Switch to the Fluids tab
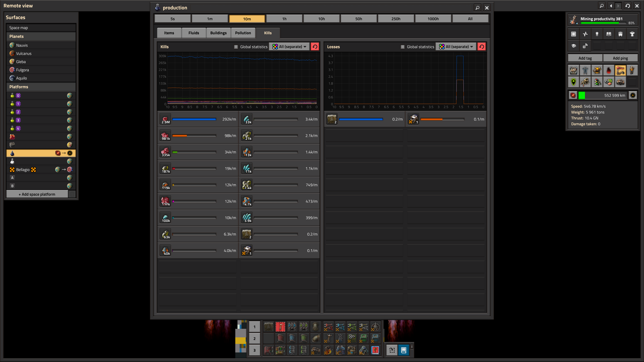Viewport: 644px width, 362px height. (x=194, y=33)
